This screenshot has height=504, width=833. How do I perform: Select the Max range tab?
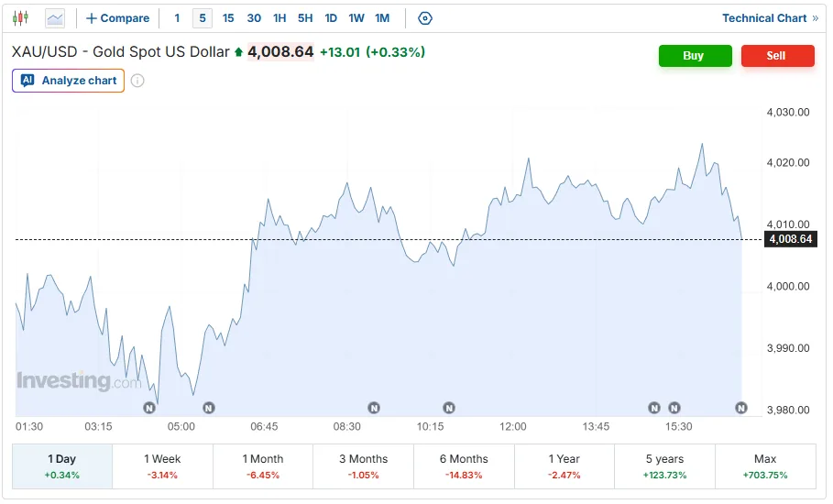[765, 466]
